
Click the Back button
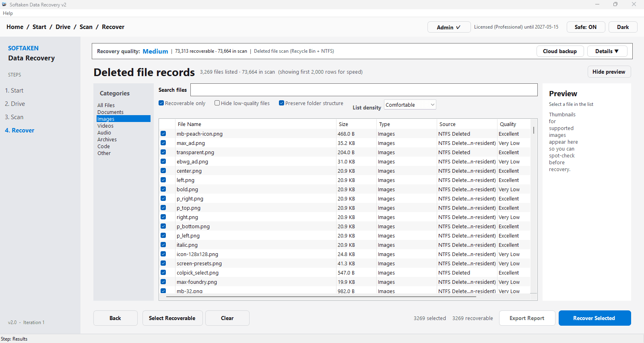point(116,318)
